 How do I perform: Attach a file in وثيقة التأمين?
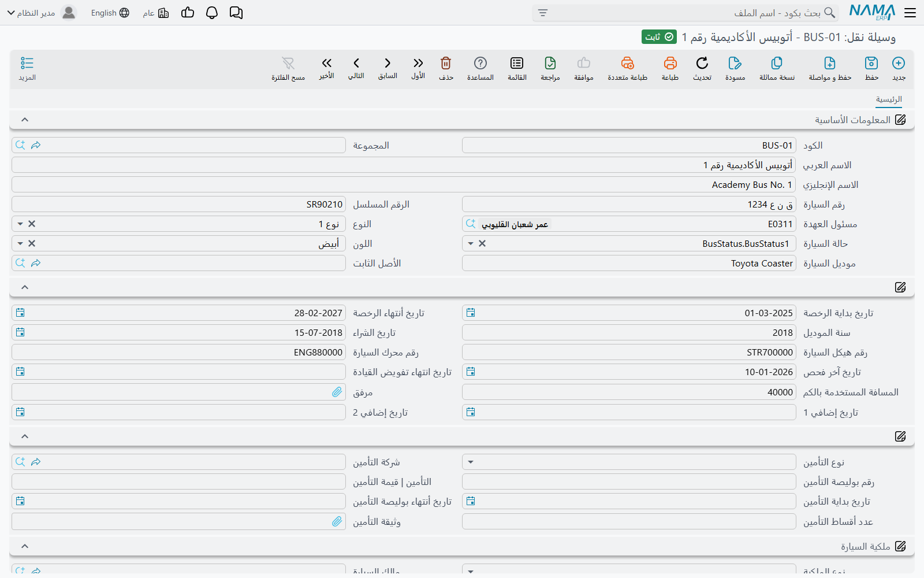[337, 522]
